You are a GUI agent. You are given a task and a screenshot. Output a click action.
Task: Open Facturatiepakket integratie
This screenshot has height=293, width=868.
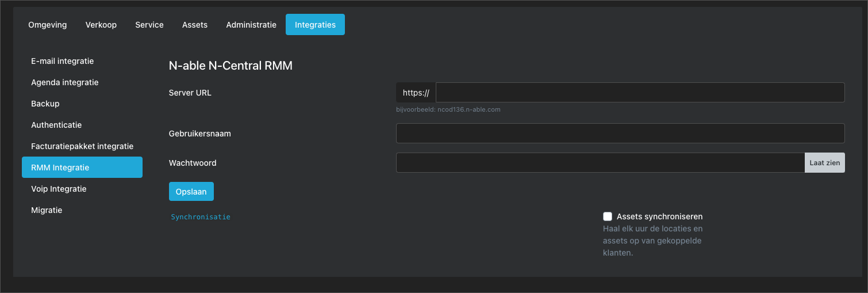tap(82, 146)
